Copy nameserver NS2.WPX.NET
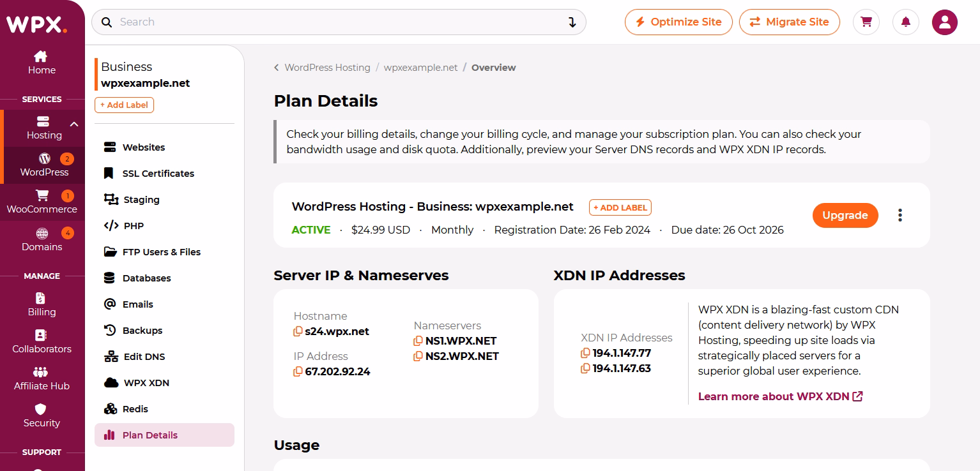The height and width of the screenshot is (471, 980). (418, 357)
